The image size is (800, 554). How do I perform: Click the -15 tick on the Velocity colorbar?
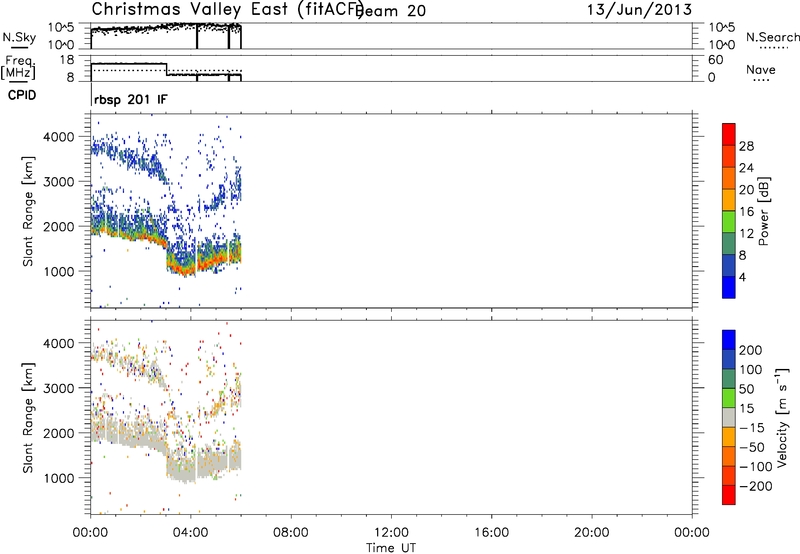click(752, 428)
